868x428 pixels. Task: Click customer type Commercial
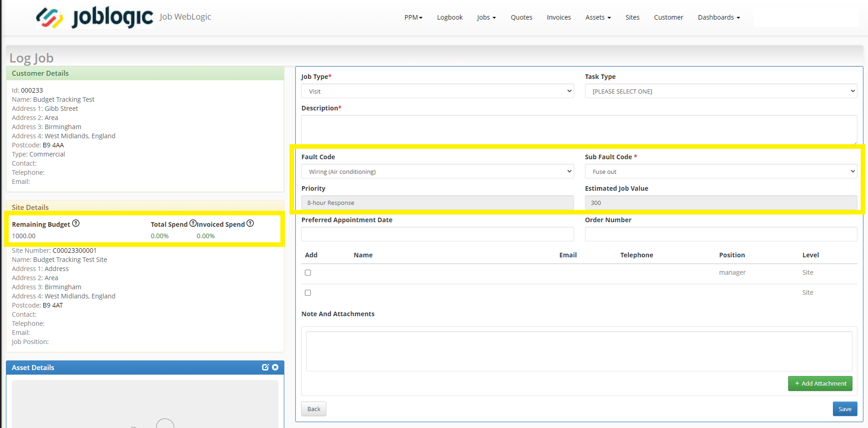tap(47, 154)
